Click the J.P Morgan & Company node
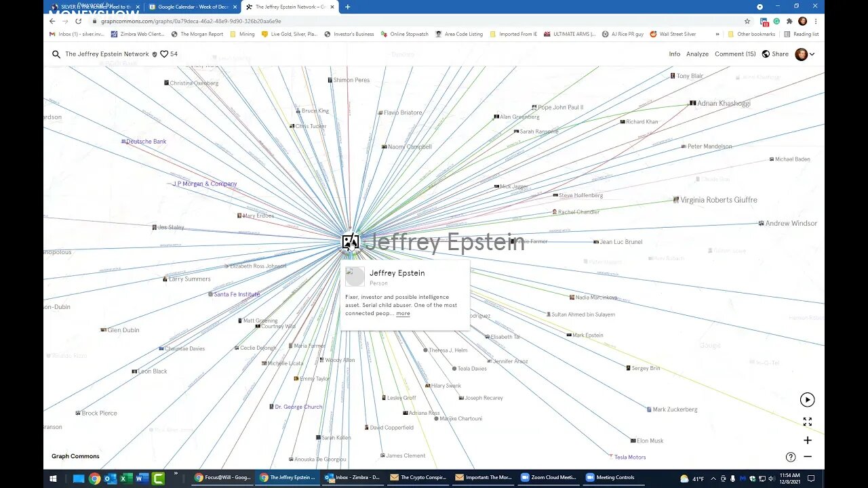The width and height of the screenshot is (868, 488). tap(205, 184)
